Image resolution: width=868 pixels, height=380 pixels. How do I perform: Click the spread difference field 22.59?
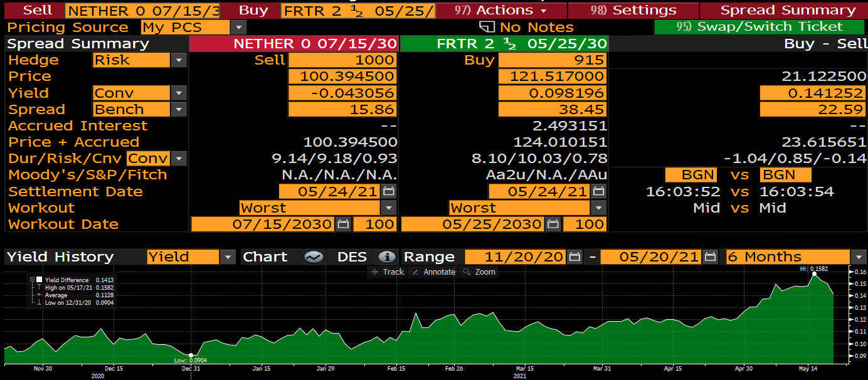(813, 109)
